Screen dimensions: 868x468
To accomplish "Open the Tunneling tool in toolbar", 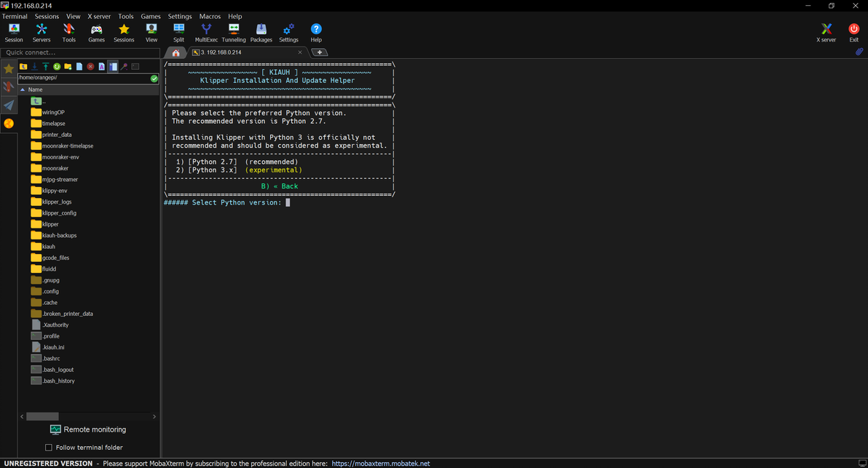I will (234, 32).
